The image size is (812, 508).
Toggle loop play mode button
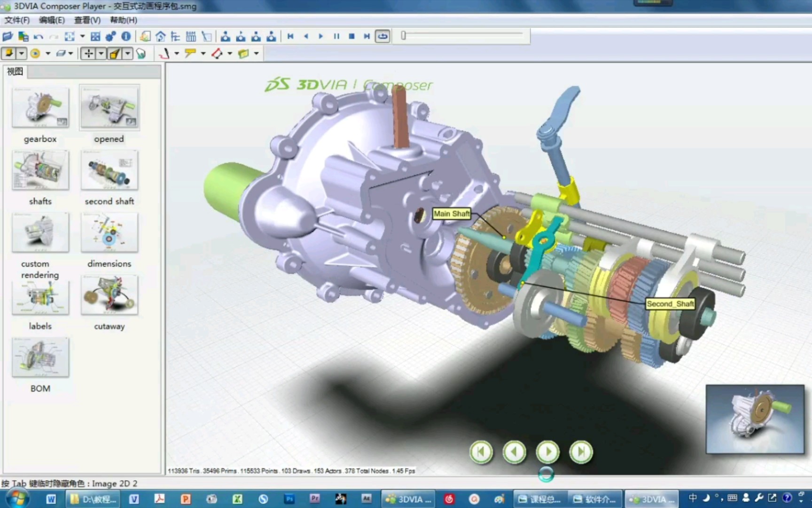point(383,36)
